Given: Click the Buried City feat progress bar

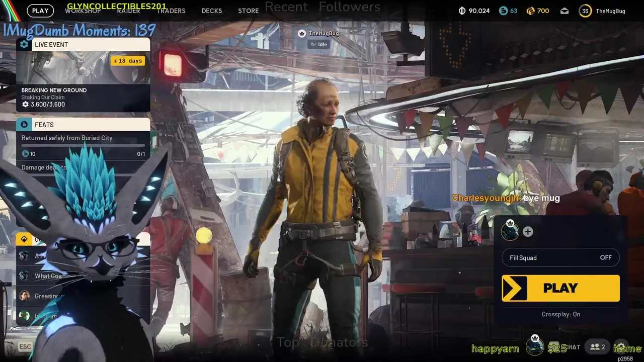Looking at the screenshot, I should coord(83,146).
